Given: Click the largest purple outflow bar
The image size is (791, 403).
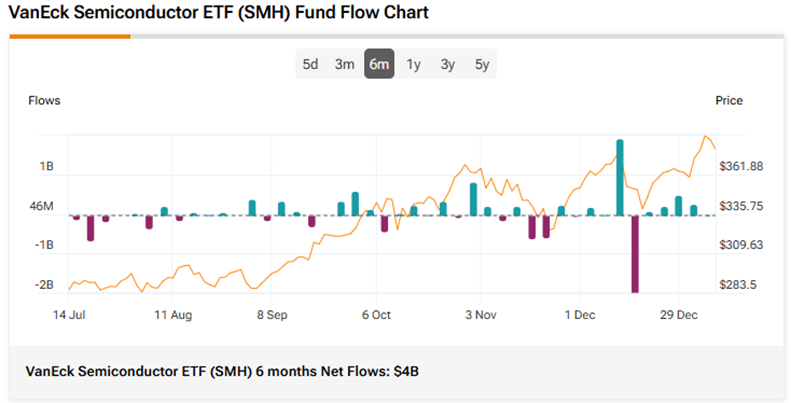Looking at the screenshot, I should coord(634,253).
